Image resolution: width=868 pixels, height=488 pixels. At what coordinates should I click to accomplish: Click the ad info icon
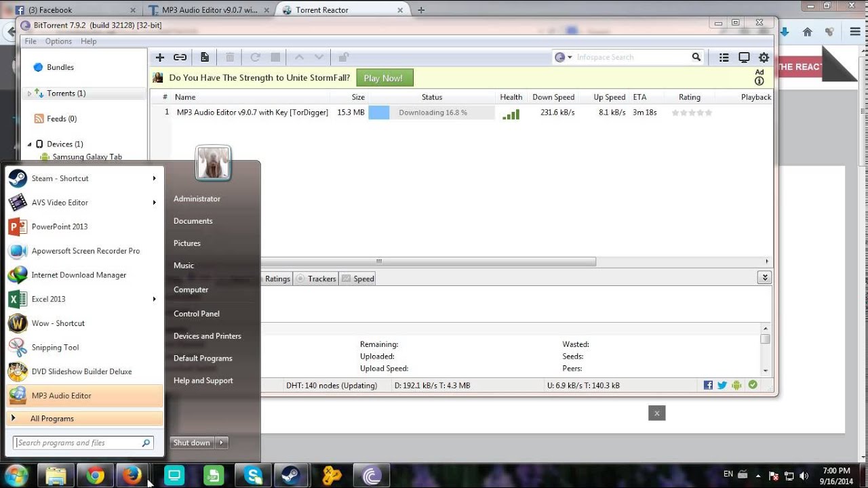pos(759,81)
